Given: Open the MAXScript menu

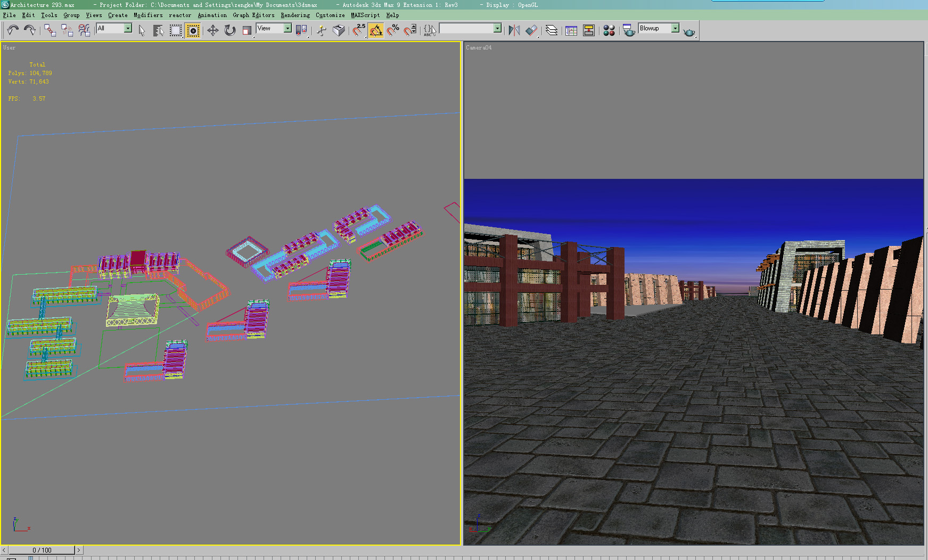Looking at the screenshot, I should (365, 15).
